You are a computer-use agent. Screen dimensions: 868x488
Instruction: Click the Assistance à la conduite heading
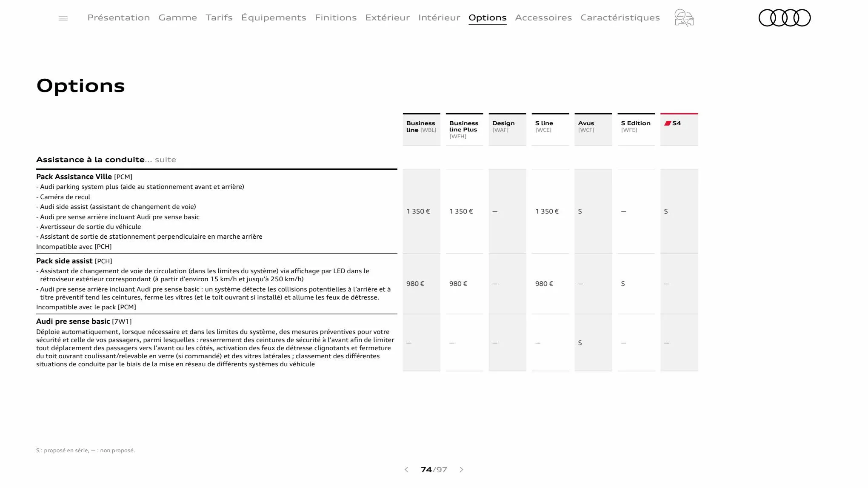tap(90, 160)
